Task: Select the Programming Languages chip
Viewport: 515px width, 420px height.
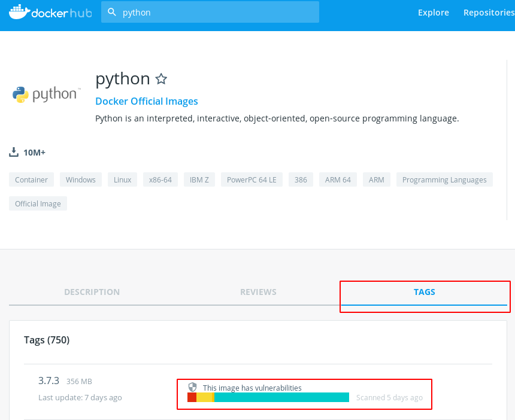Action: (444, 179)
